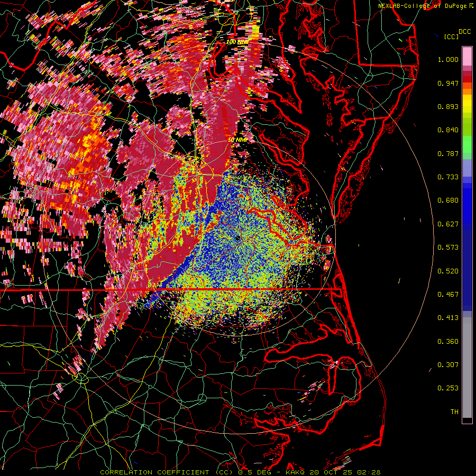Select the 0.253 scale value
476x476 pixels.
[448, 388]
